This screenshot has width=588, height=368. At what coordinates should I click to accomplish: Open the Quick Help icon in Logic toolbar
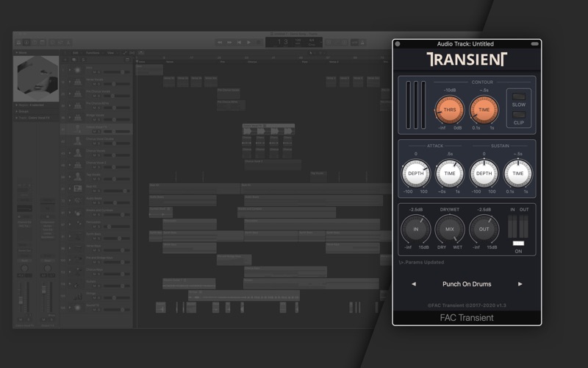pyautogui.click(x=35, y=43)
